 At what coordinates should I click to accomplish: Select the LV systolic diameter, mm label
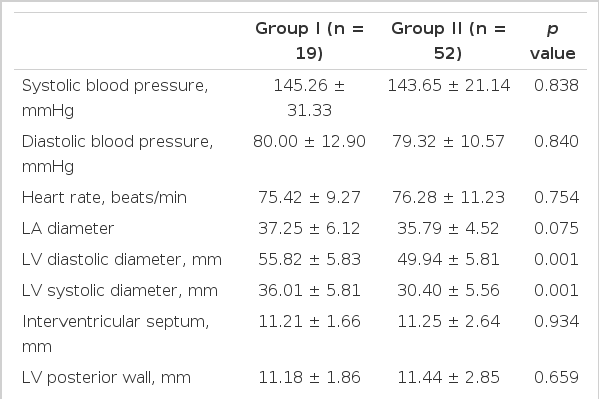(x=120, y=290)
